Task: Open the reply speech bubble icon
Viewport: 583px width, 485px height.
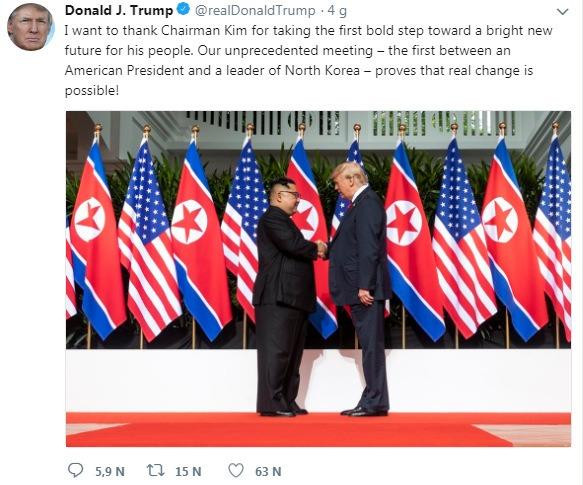Action: coord(76,470)
